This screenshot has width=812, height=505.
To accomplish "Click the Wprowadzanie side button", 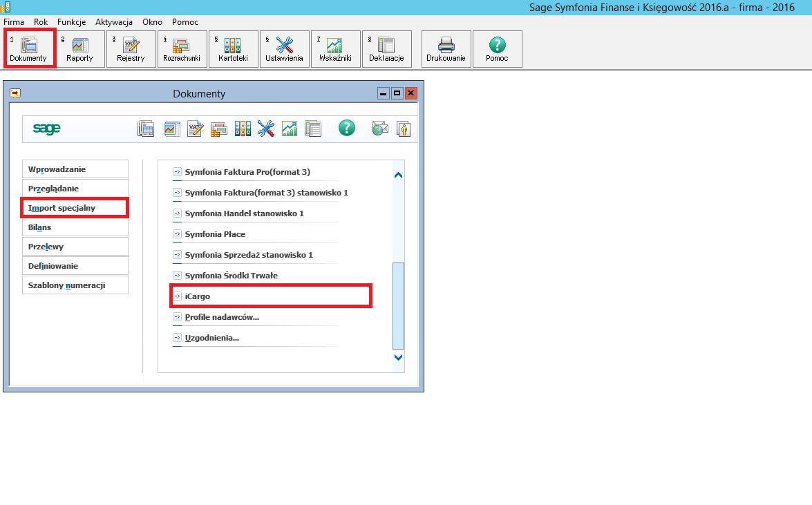I will point(75,169).
